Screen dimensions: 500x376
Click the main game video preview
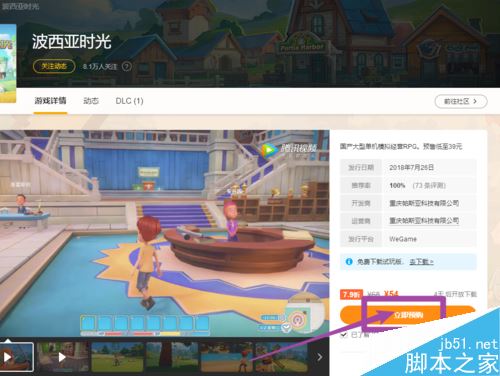(x=165, y=233)
